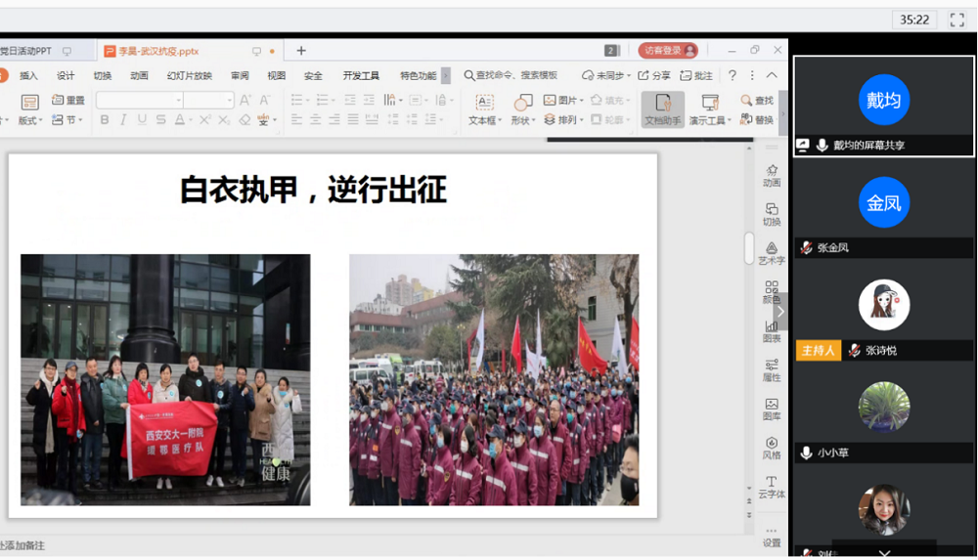Apply italic formatting
Image resolution: width=978 pixels, height=560 pixels.
[123, 120]
